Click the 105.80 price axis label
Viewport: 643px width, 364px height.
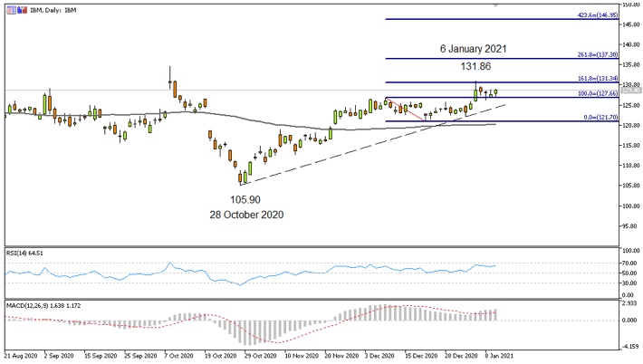(x=632, y=186)
